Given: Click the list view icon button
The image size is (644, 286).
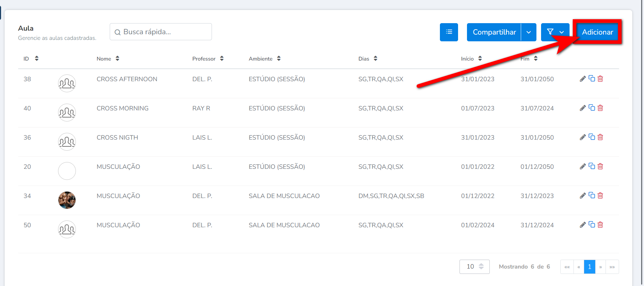Looking at the screenshot, I should tap(449, 32).
